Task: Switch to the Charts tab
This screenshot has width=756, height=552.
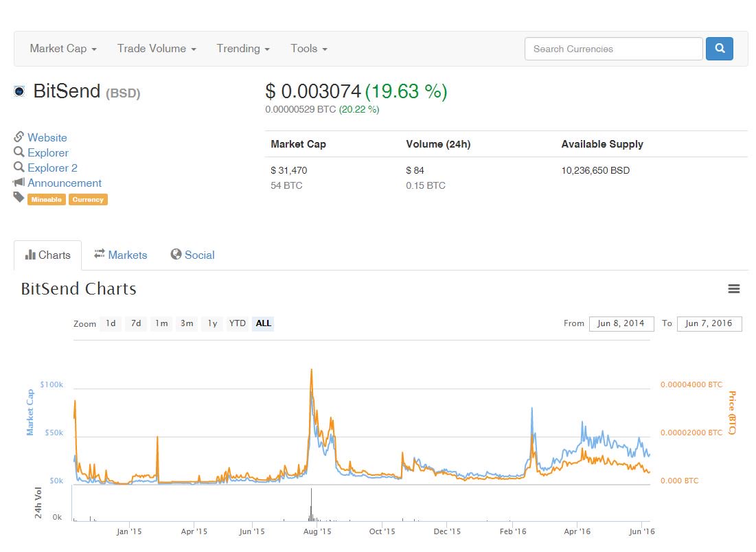Action: pos(48,255)
